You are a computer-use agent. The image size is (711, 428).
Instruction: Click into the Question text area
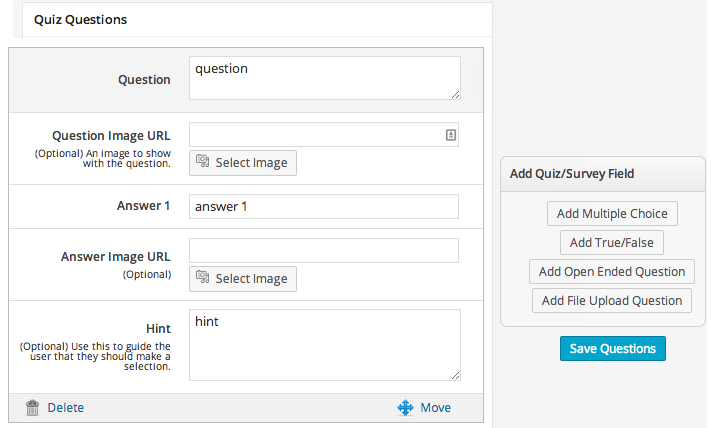[325, 78]
